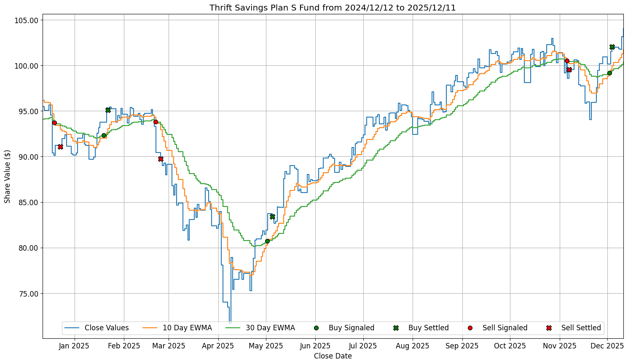
Task: Select the May 2025 buy settled marker
Action: tap(272, 217)
